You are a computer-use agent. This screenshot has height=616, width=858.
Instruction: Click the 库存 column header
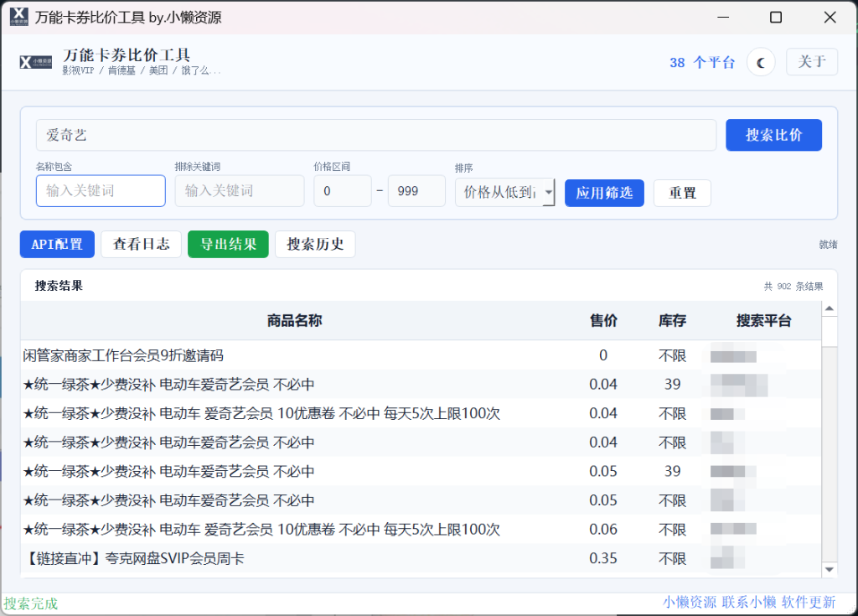coord(673,320)
